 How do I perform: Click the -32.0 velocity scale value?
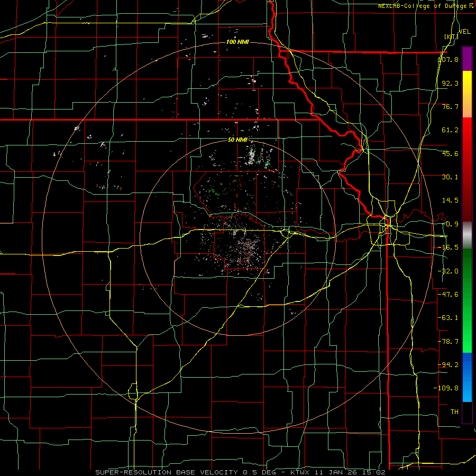pos(448,271)
